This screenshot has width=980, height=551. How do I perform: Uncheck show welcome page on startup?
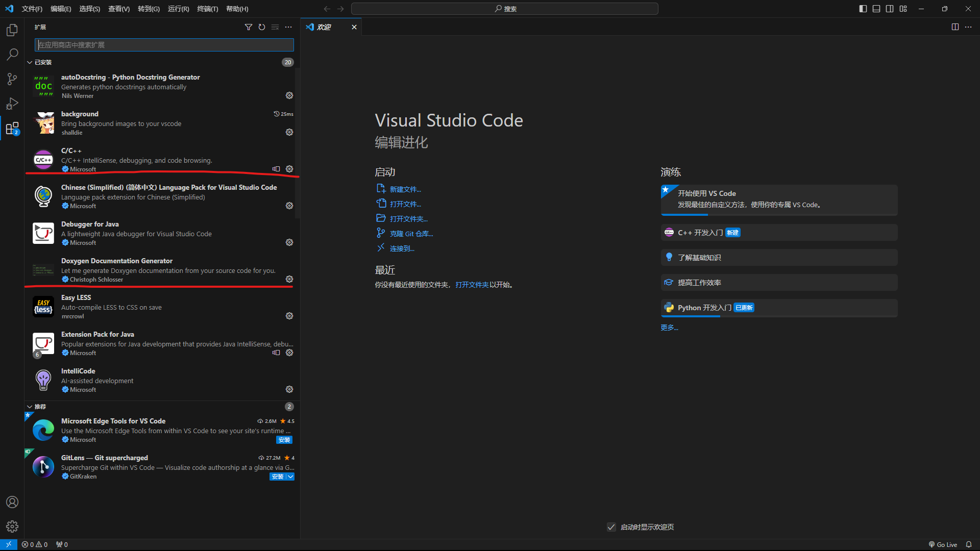611,527
